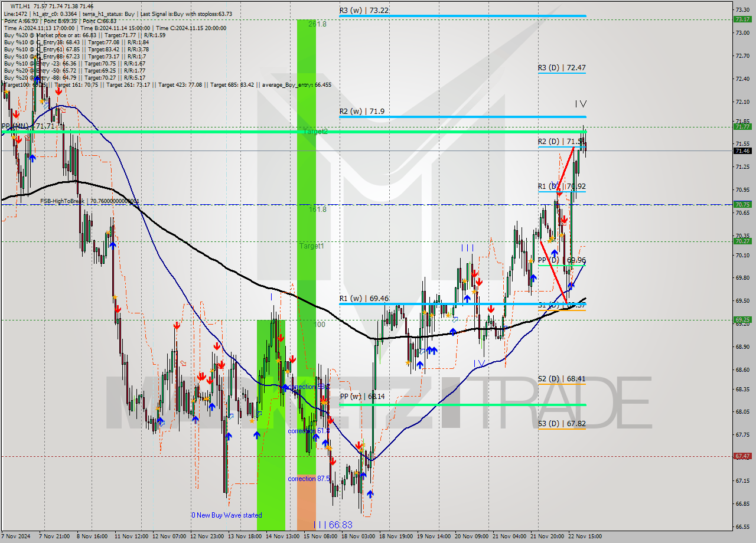
Task: Select the '22 Nov 15:00' time label
Action: [585, 537]
